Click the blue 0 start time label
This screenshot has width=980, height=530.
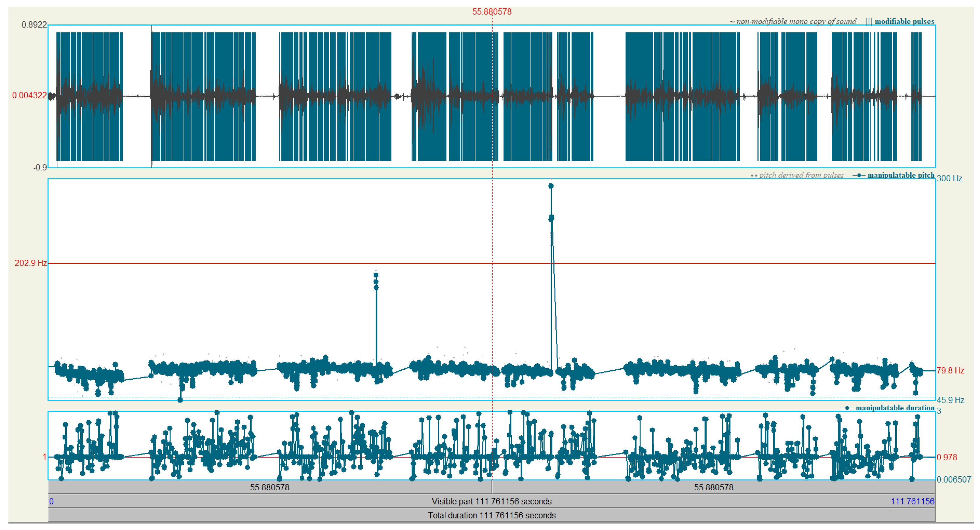click(x=51, y=501)
